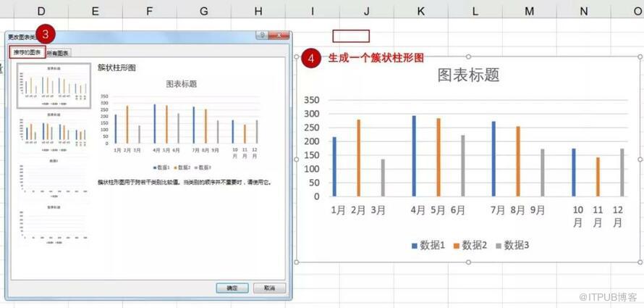Click chart's top-left corner selection handle
Viewport: 644px width, 308px height.
click(x=297, y=57)
